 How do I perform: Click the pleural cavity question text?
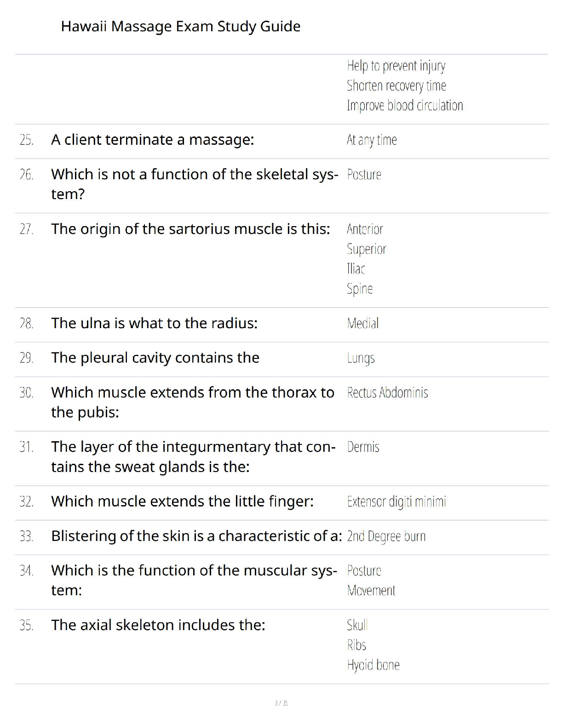coord(155,358)
